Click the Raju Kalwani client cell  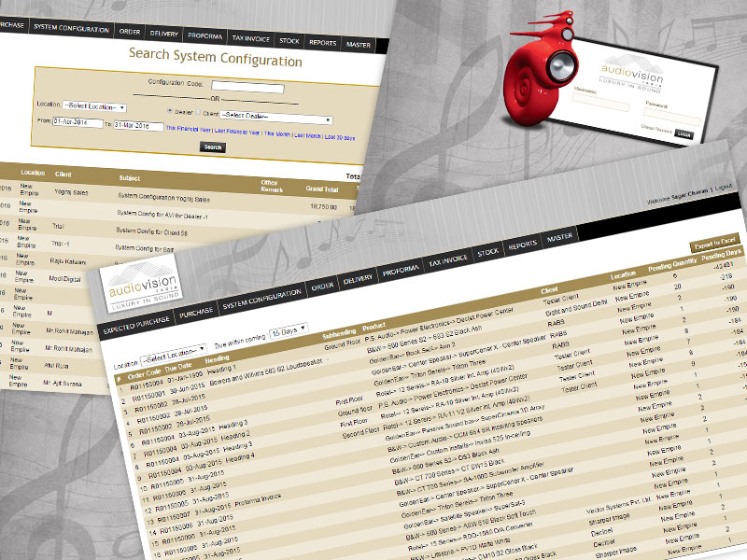(67, 261)
